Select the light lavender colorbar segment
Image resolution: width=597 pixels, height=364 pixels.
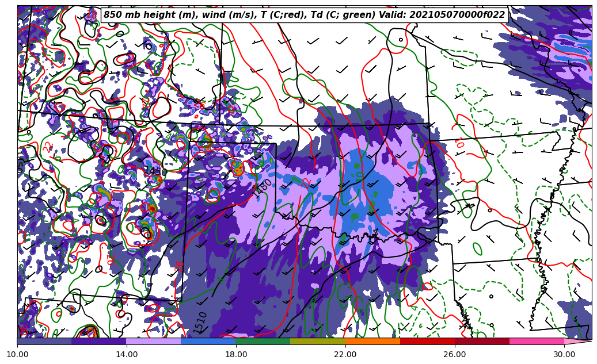coord(153,341)
